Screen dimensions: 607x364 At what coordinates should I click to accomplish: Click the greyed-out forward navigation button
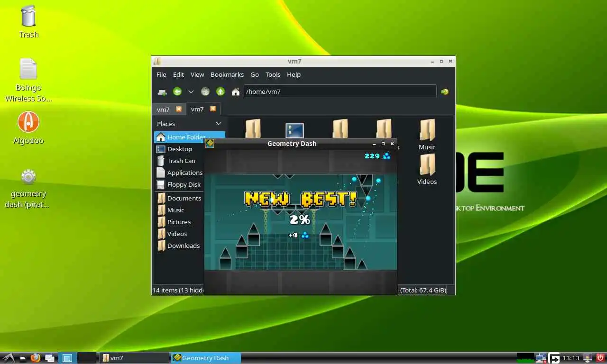tap(205, 91)
